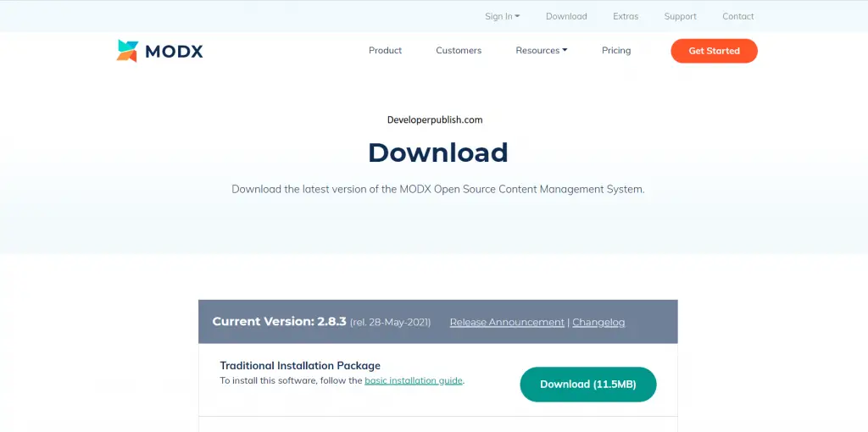Open the Release Announcement link
This screenshot has height=432, width=868.
point(507,323)
